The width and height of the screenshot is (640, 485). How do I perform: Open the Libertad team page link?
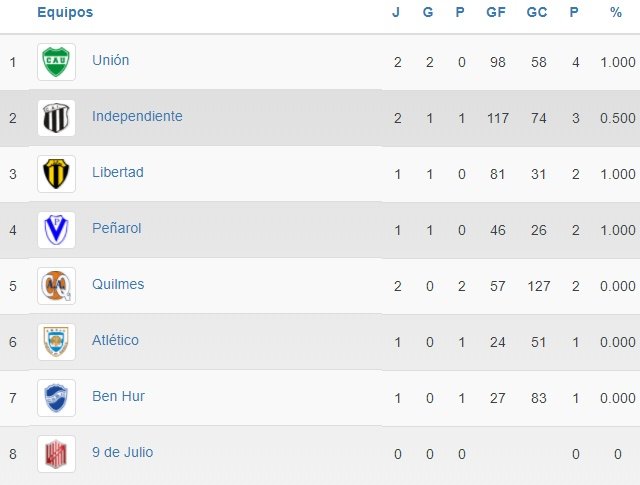118,172
